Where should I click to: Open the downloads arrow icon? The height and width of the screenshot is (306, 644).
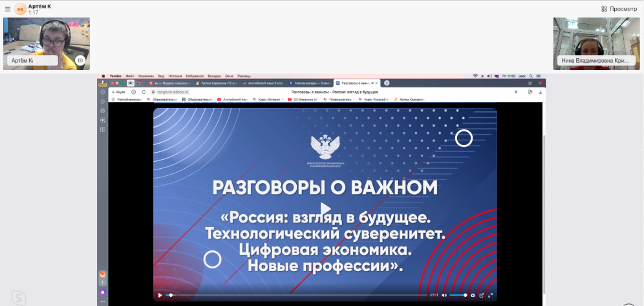[x=540, y=92]
